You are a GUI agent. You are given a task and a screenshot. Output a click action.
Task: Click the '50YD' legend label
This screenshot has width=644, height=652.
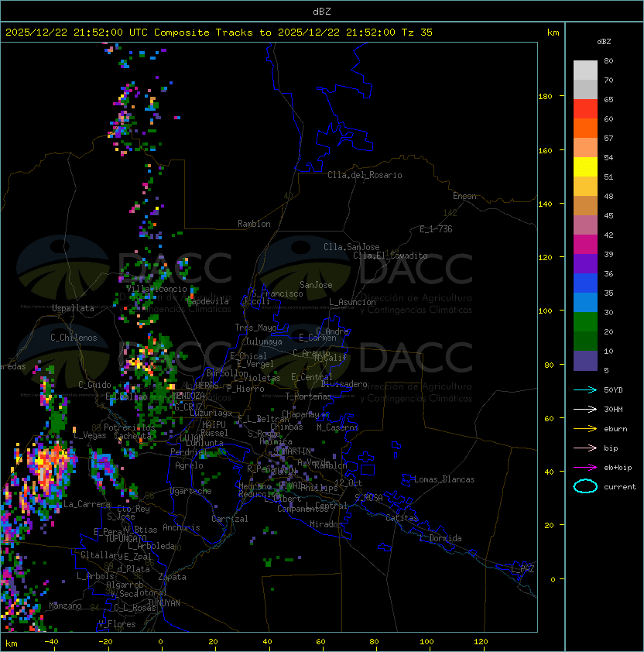click(613, 390)
